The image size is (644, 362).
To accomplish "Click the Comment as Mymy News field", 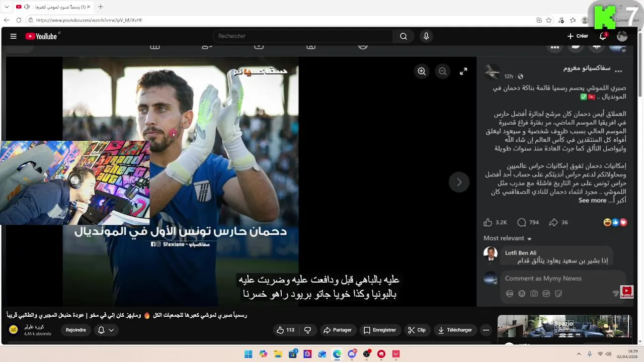I will pyautogui.click(x=562, y=279).
